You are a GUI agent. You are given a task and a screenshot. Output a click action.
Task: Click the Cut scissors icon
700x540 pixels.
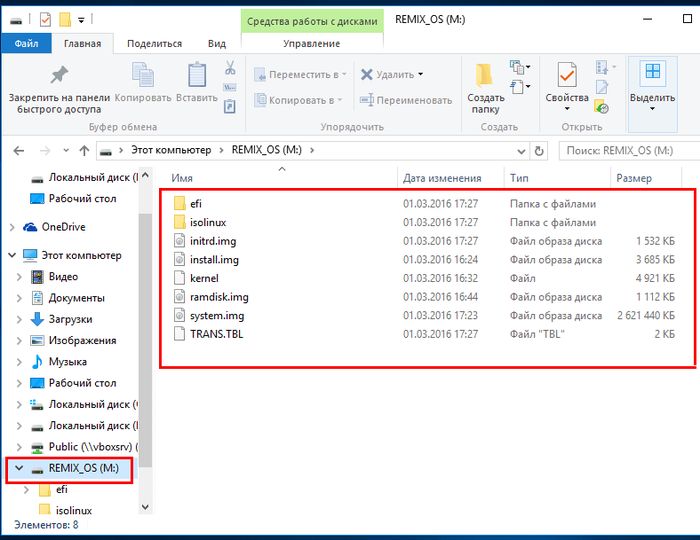point(230,68)
